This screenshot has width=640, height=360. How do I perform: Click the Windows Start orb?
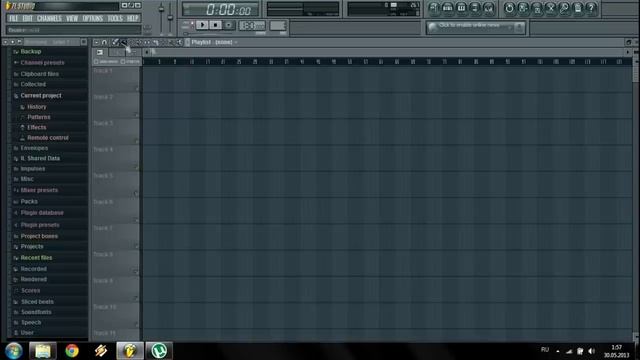tap(14, 351)
